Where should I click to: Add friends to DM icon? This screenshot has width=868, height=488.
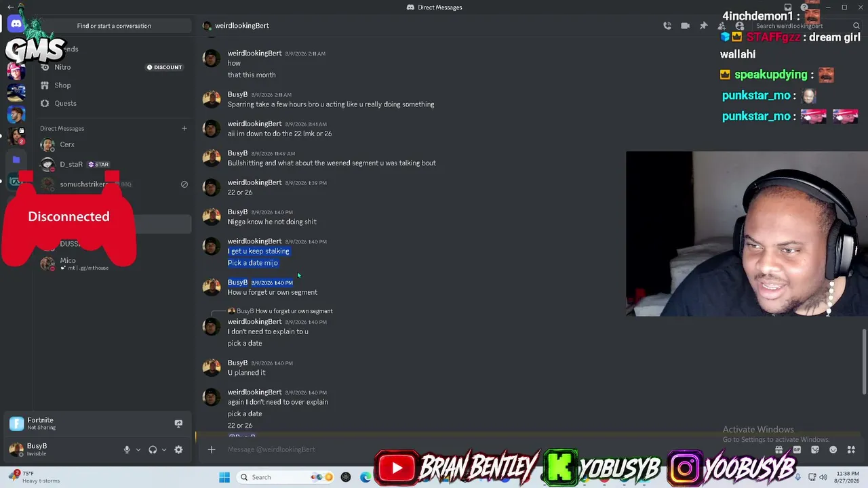click(722, 26)
